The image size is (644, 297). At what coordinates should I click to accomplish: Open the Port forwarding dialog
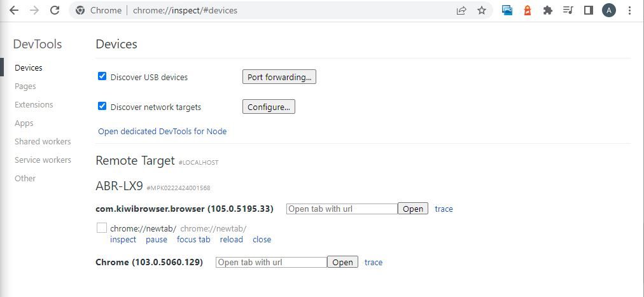[x=279, y=77]
